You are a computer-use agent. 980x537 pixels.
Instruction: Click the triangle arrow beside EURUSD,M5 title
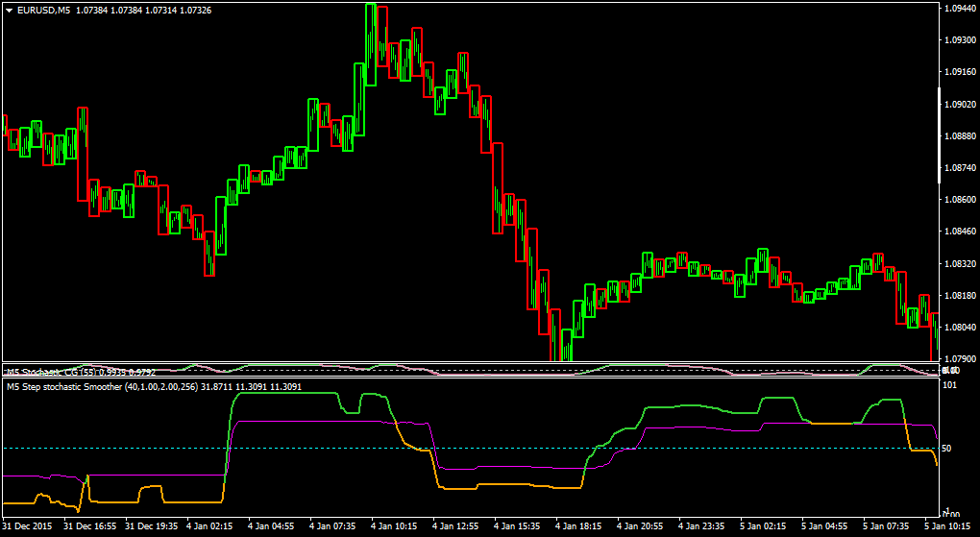click(x=10, y=11)
